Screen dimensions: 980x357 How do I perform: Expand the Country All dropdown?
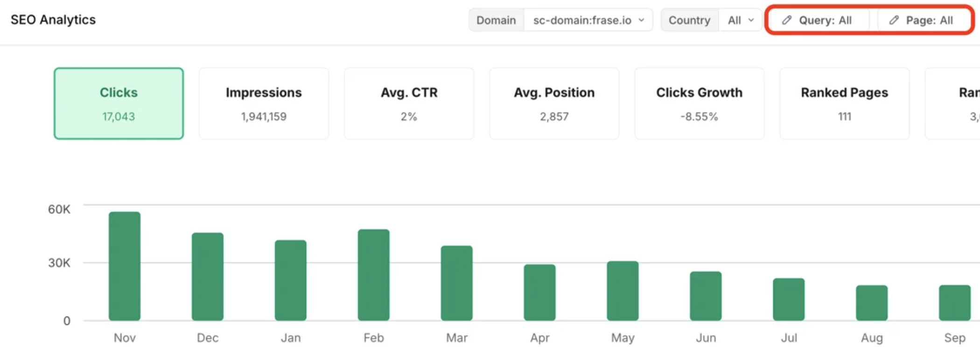(740, 20)
